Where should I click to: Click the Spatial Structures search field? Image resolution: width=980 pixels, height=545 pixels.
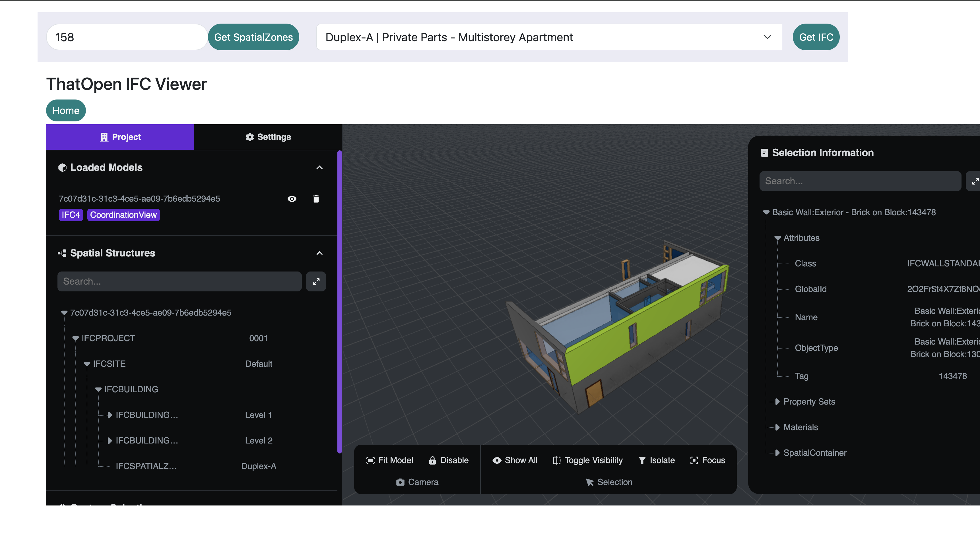[180, 281]
